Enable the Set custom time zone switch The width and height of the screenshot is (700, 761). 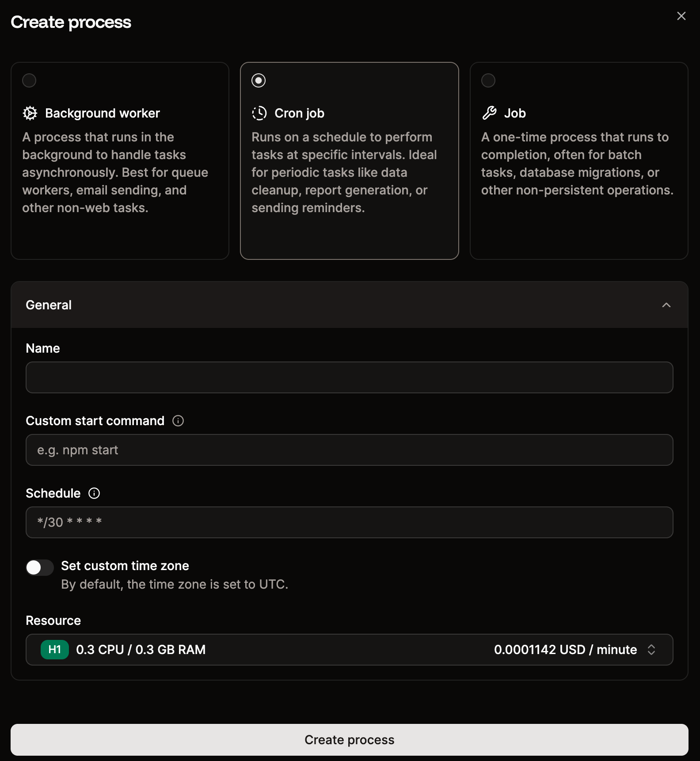tap(39, 567)
